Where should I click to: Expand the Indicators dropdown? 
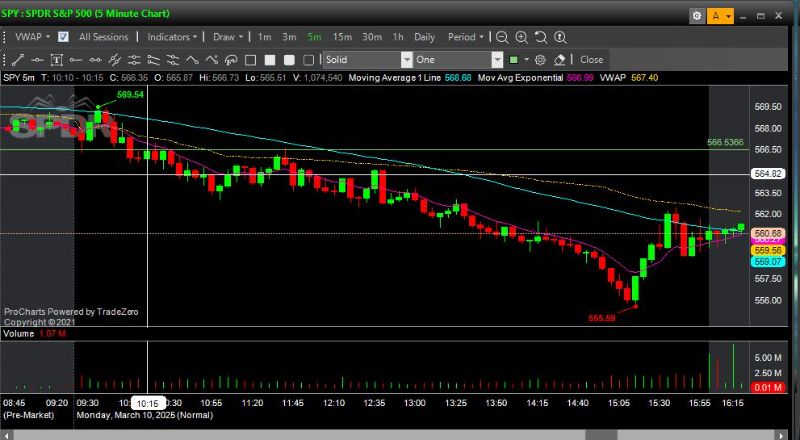pos(172,37)
